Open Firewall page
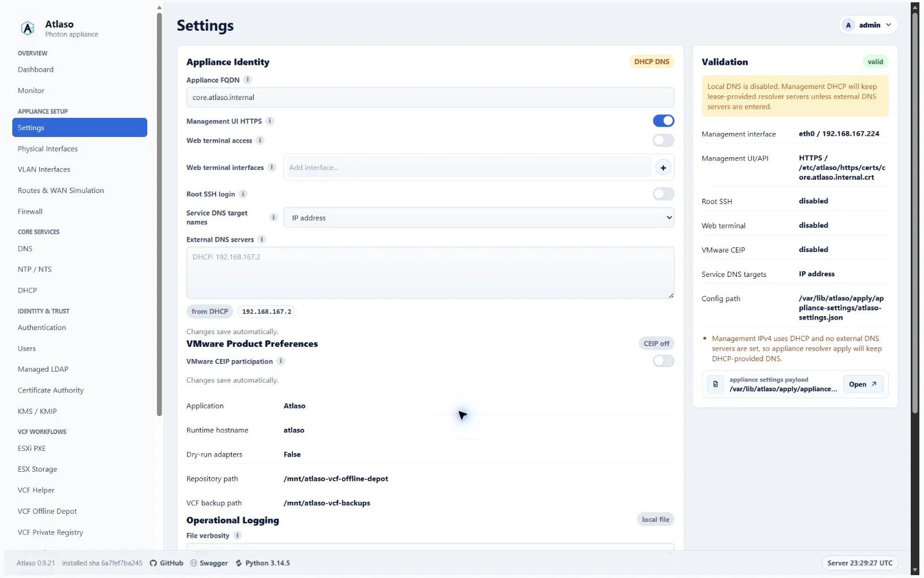The width and height of the screenshot is (924, 578). click(80, 212)
